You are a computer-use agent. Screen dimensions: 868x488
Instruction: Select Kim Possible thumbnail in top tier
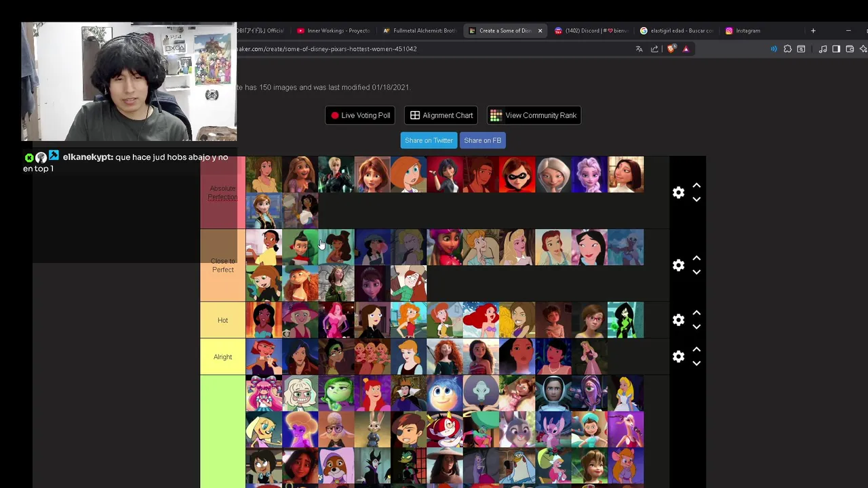pos(408,174)
